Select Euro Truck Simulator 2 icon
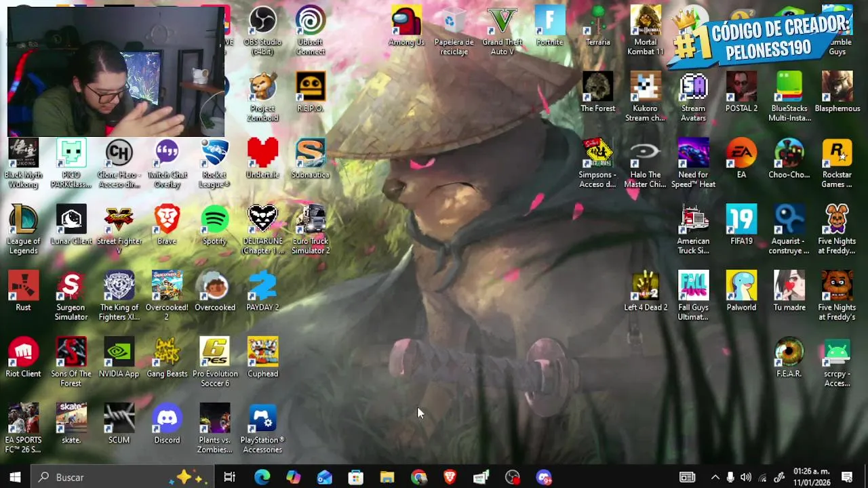868x488 pixels. click(311, 220)
